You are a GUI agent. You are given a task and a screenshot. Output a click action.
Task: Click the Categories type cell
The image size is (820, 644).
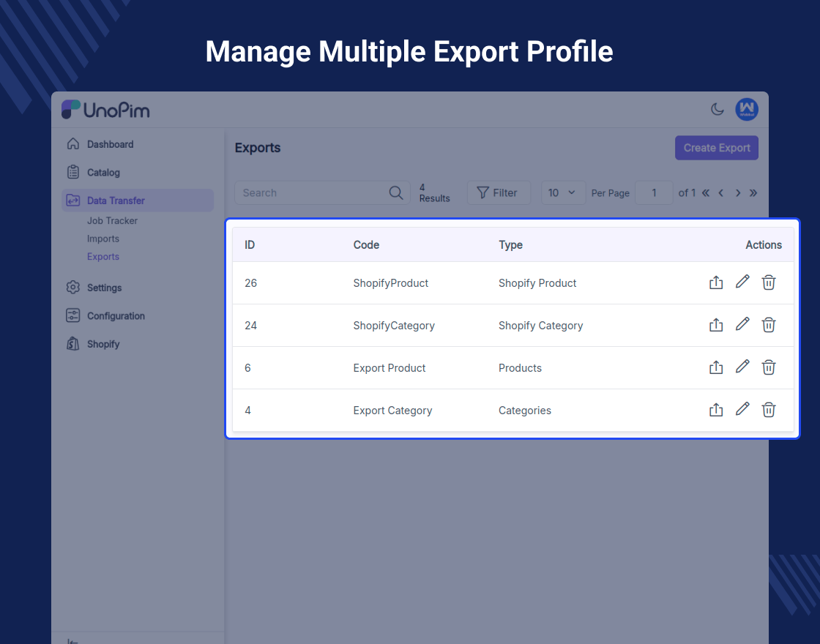524,411
